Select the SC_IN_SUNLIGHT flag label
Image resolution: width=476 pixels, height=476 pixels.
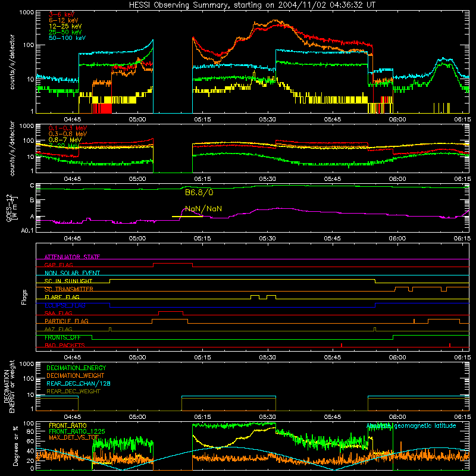68,281
